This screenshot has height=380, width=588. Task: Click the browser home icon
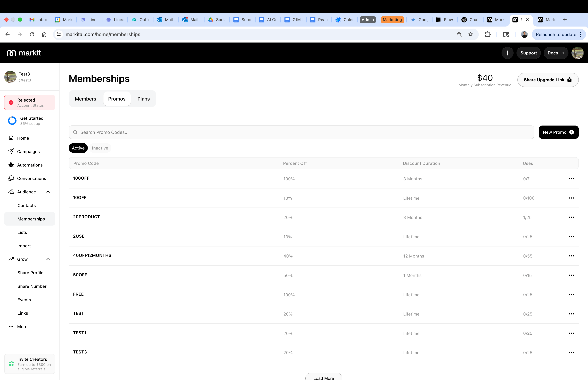pos(44,34)
